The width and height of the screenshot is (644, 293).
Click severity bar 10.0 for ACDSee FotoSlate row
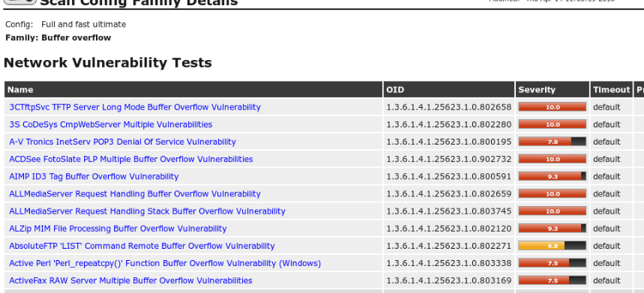pos(553,159)
